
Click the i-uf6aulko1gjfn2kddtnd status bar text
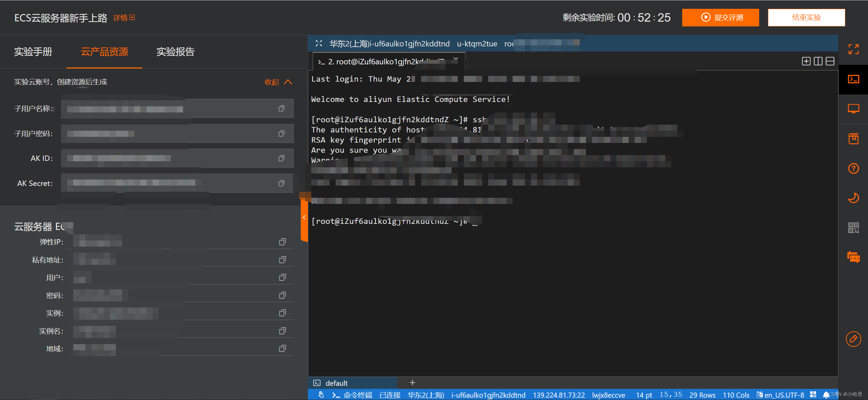click(488, 395)
